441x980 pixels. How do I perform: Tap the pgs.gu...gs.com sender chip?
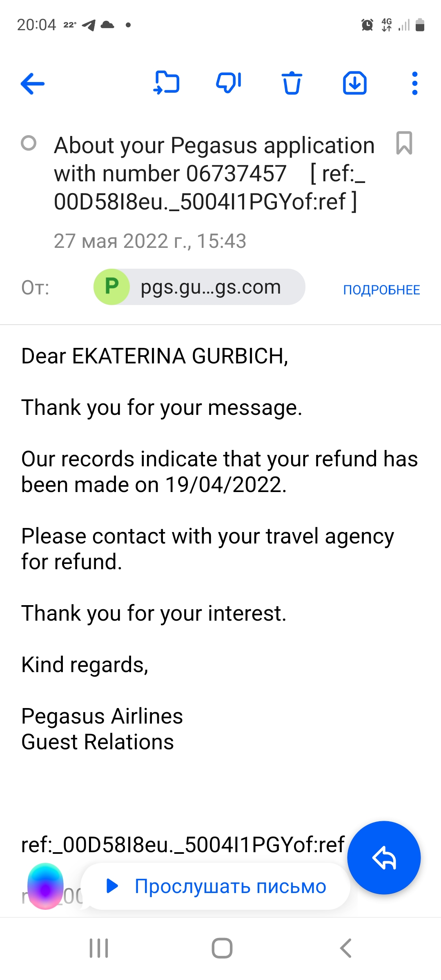[x=199, y=287]
